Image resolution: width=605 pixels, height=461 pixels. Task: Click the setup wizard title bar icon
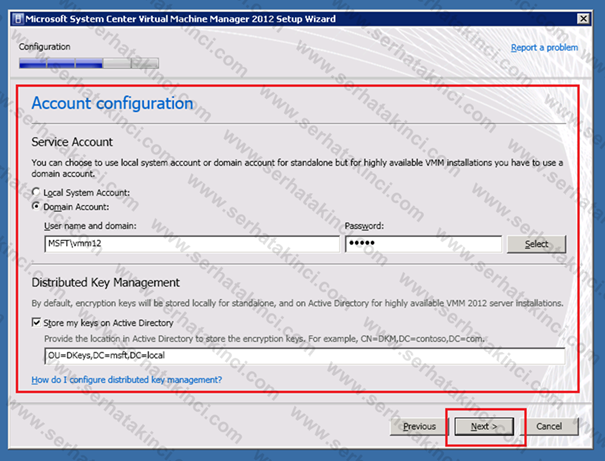(x=17, y=19)
